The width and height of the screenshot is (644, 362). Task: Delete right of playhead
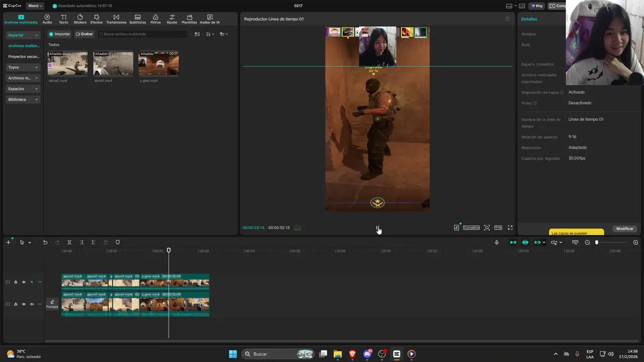pos(94,242)
